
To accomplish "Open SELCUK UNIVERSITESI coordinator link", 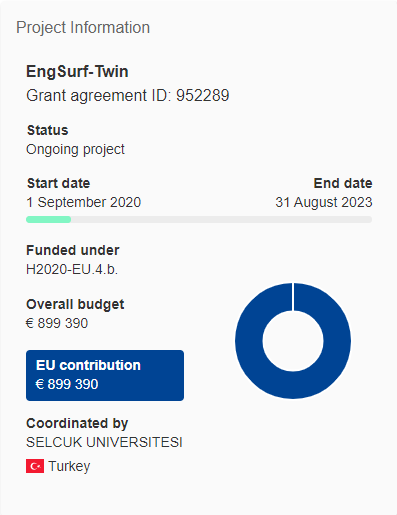I will pos(104,442).
